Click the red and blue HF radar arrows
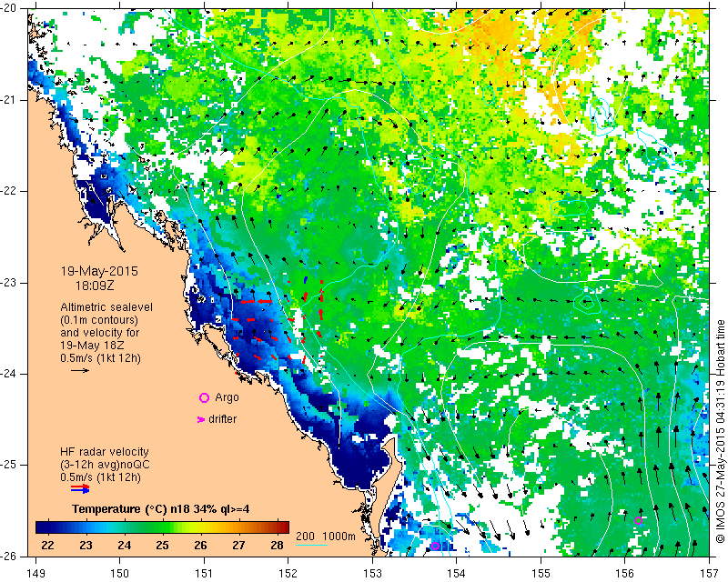This screenshot has width=728, height=582. click(x=80, y=488)
